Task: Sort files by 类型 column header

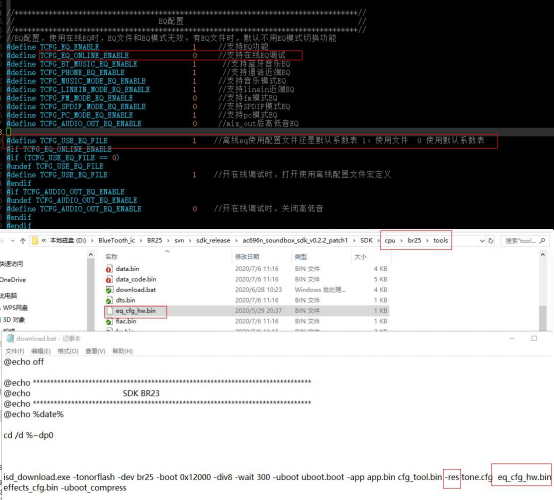Action: (301, 257)
